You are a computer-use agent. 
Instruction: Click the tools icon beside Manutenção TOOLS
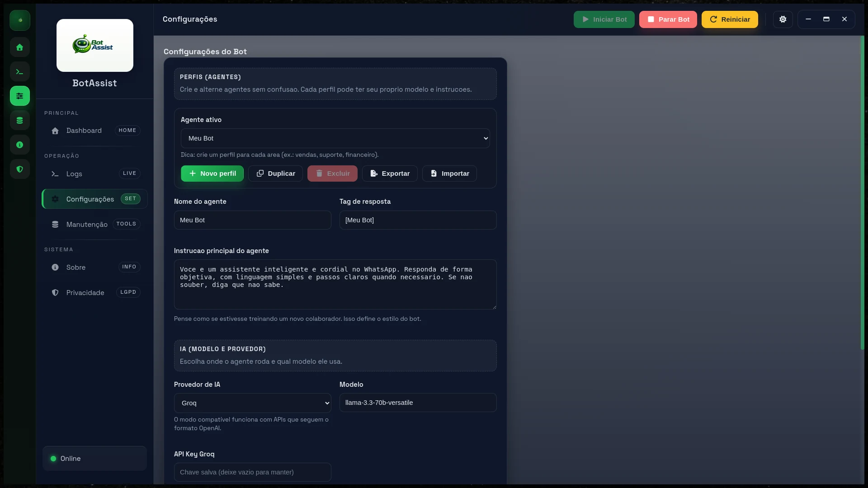[55, 224]
